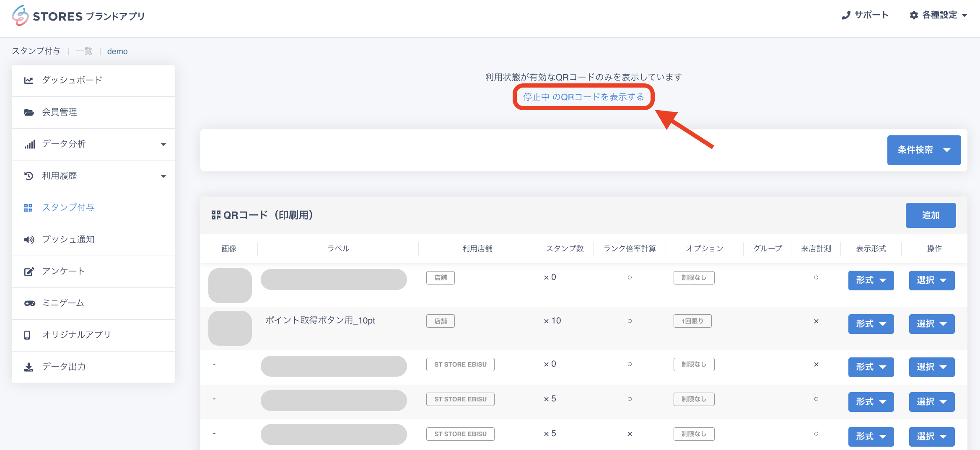Click the original app phone icon

click(27, 335)
